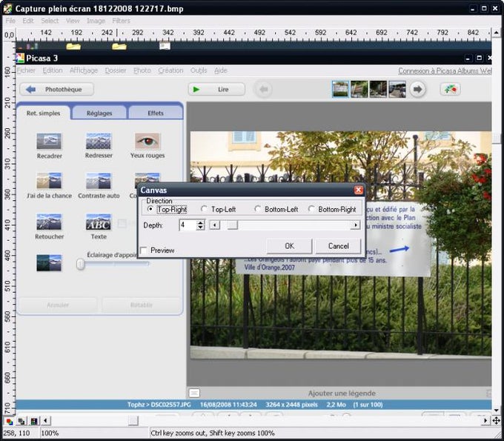
Task: Click the Depth slider left arrow
Action: [x=214, y=225]
